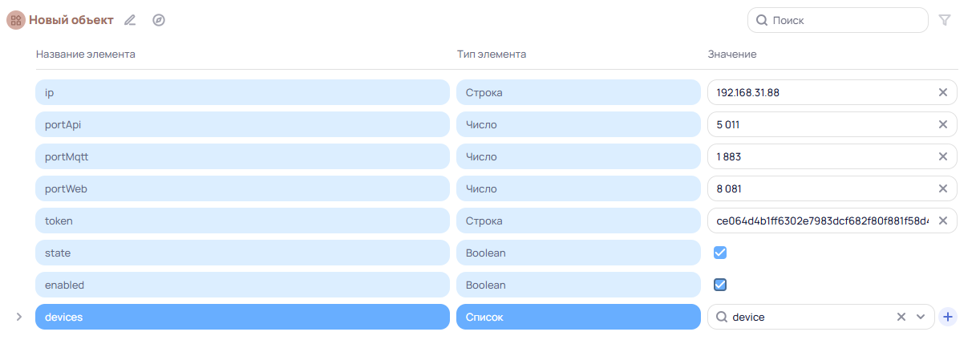Add new item with plus button

coord(948,317)
